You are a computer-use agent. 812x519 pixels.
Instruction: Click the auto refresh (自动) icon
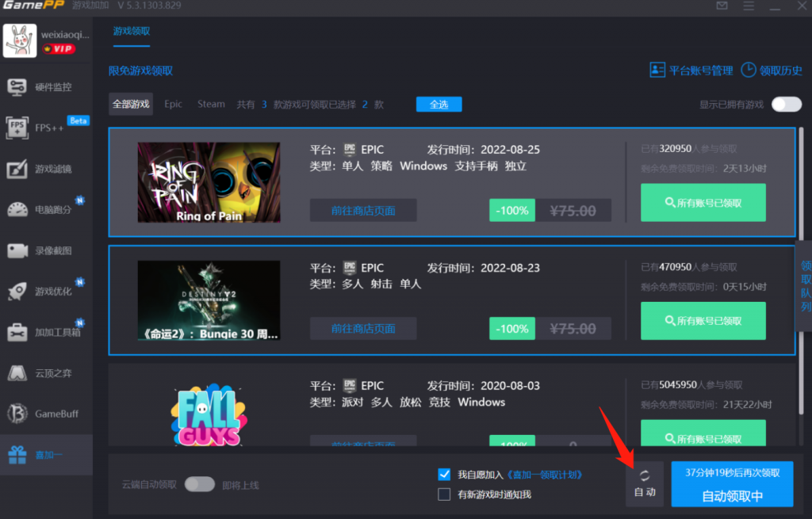coord(645,475)
